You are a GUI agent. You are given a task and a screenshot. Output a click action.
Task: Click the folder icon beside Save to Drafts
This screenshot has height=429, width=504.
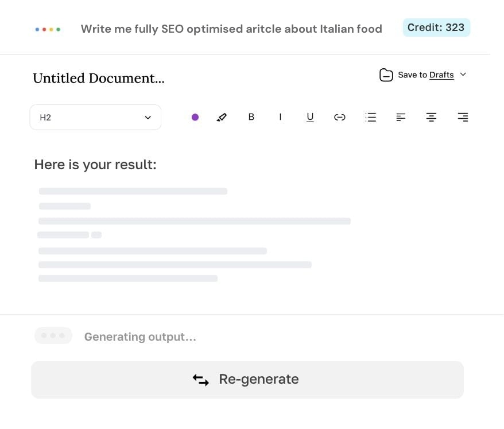click(x=386, y=75)
